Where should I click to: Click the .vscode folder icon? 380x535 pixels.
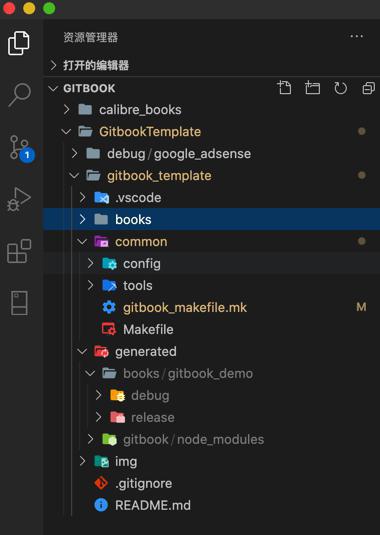[102, 198]
